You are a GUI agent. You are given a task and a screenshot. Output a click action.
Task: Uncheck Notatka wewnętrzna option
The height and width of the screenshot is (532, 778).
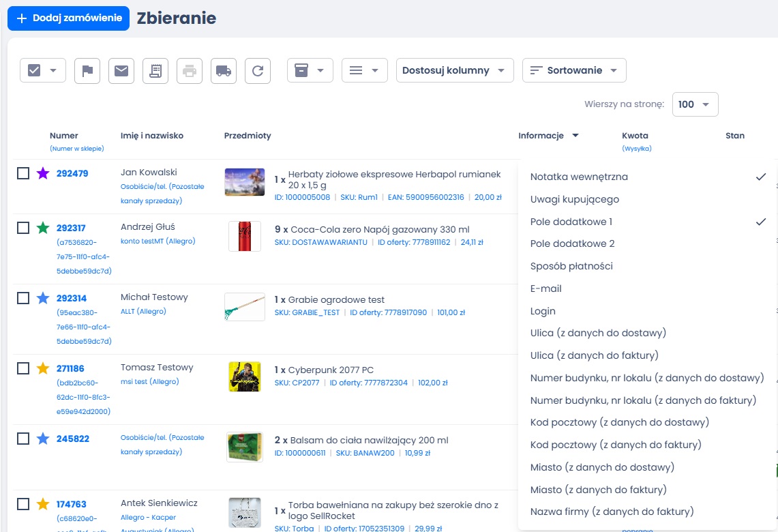[x=647, y=177]
